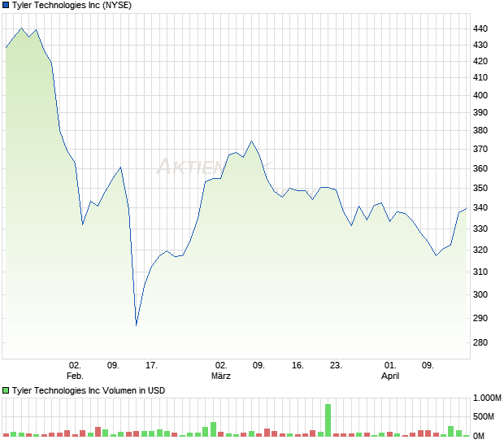Click the 'Feb.' month label
Viewport: 504px width, 444px height.
click(75, 376)
